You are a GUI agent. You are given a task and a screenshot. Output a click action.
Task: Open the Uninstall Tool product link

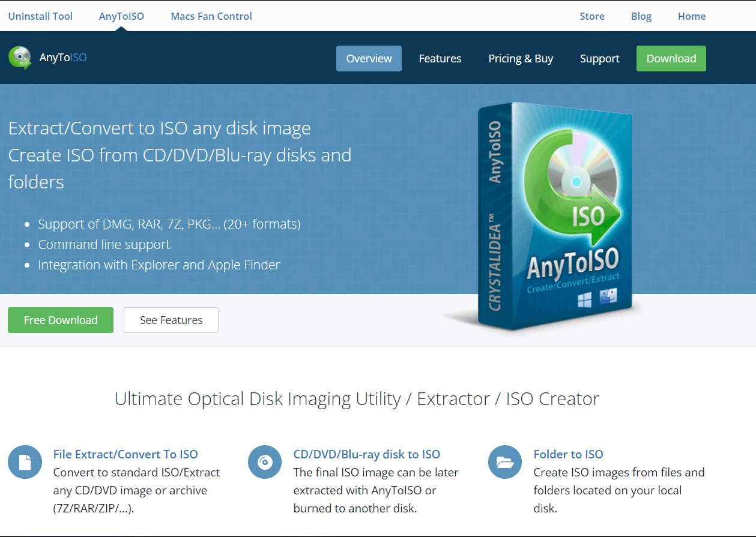(40, 16)
